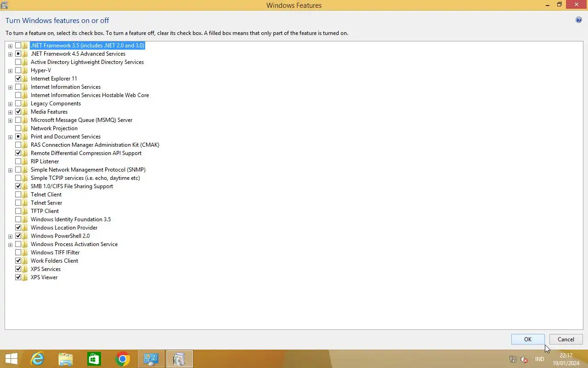Click the folder icon beside Work Folders Client
This screenshot has height=368, width=588.
pos(25,261)
